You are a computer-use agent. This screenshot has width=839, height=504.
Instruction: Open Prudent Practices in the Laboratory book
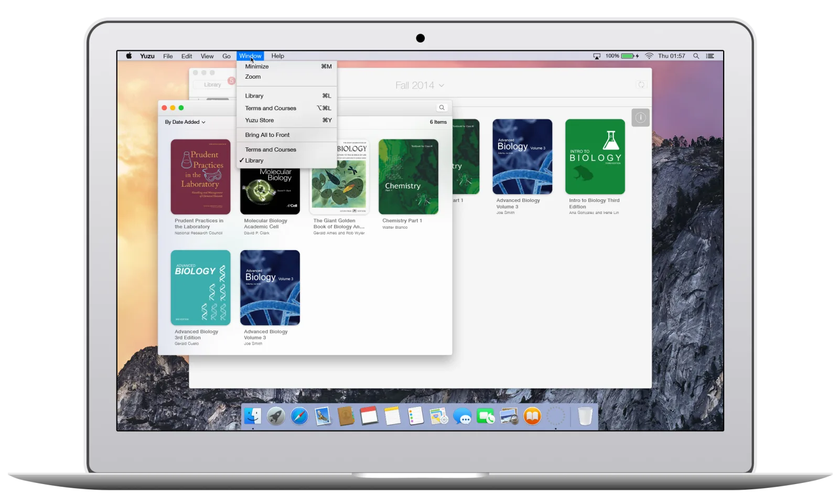(x=200, y=177)
